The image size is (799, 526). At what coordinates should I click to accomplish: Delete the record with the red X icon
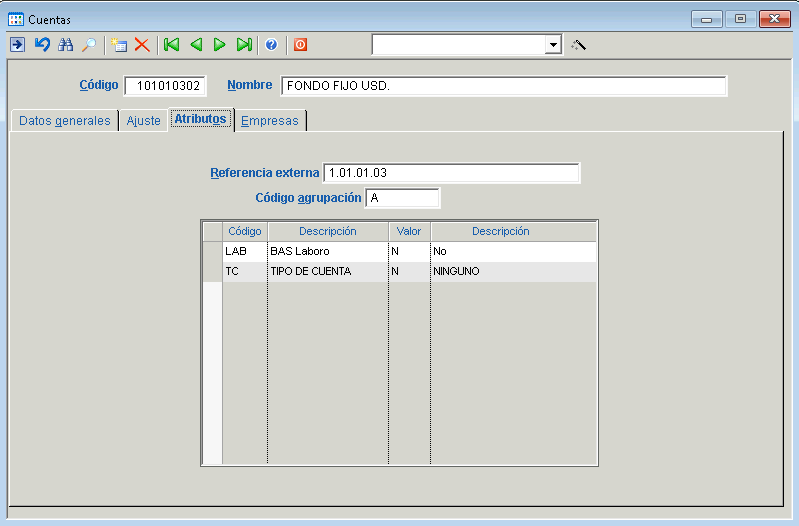click(142, 45)
